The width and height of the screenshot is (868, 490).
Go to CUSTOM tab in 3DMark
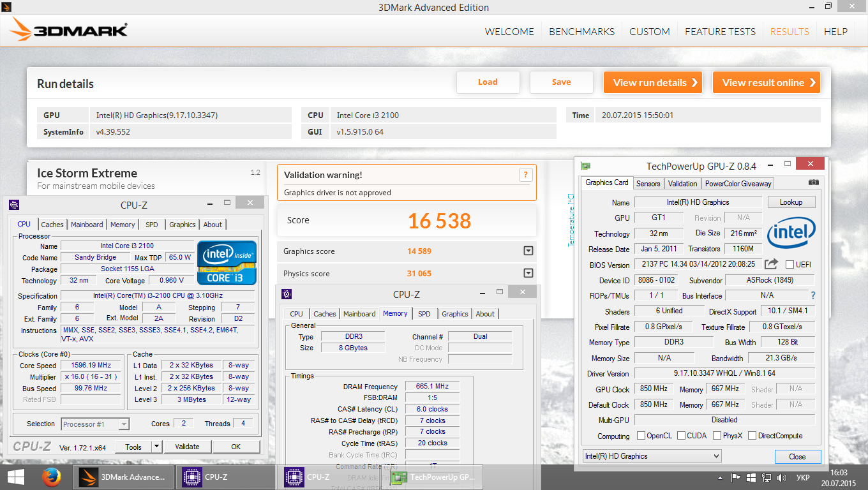point(650,31)
